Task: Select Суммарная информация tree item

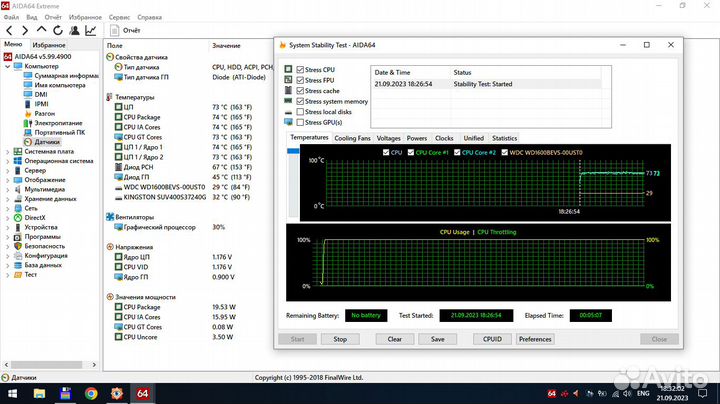Action: pyautogui.click(x=67, y=75)
